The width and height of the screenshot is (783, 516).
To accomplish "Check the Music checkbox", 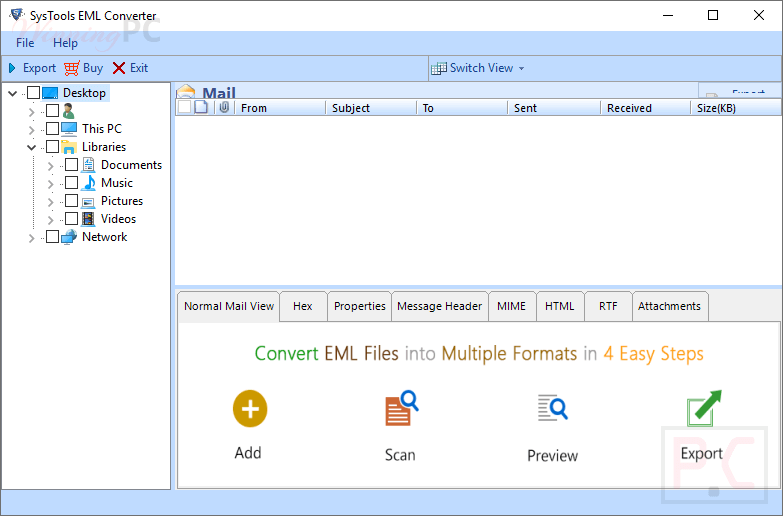I will [x=71, y=183].
